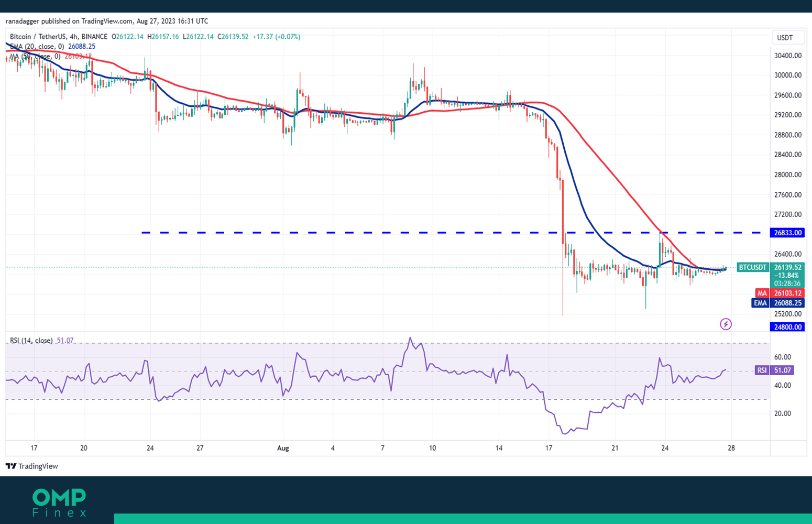Select the EMA (20, close, 0) indicator legend
The image size is (812, 524).
coord(37,46)
